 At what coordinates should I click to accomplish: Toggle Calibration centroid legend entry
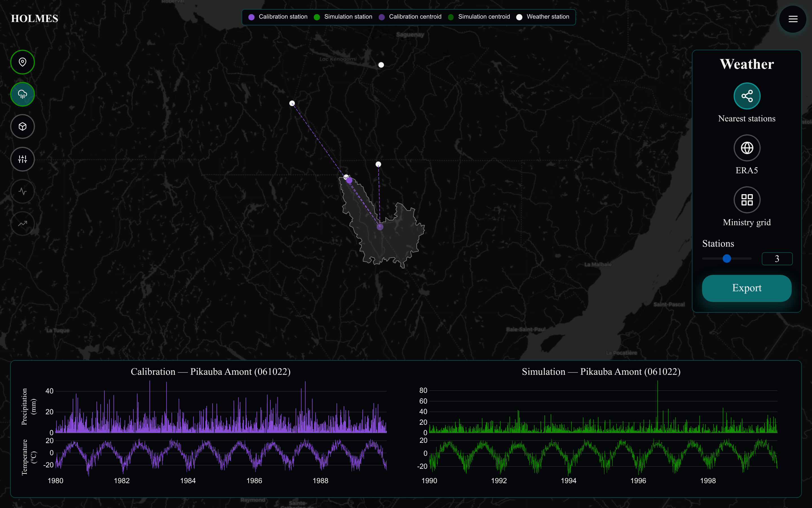point(410,17)
